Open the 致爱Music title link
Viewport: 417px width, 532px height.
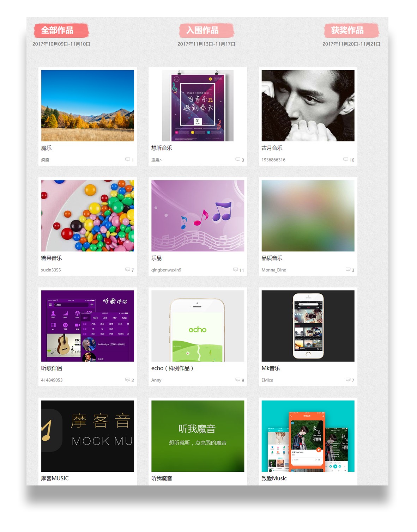pyautogui.click(x=274, y=478)
